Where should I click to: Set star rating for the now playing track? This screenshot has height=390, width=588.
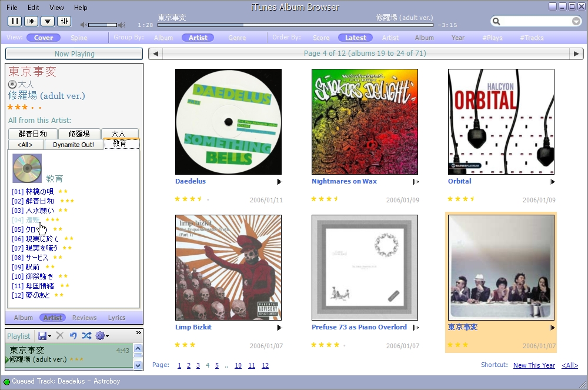click(x=25, y=107)
